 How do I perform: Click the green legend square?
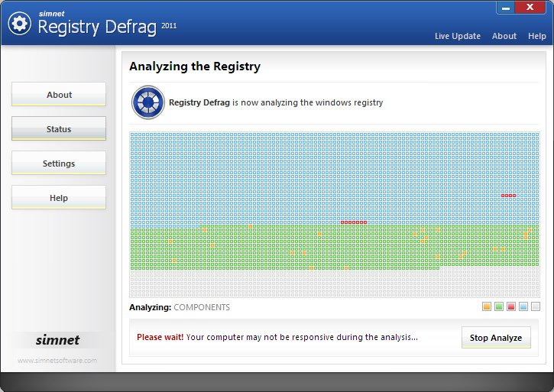pyautogui.click(x=499, y=307)
